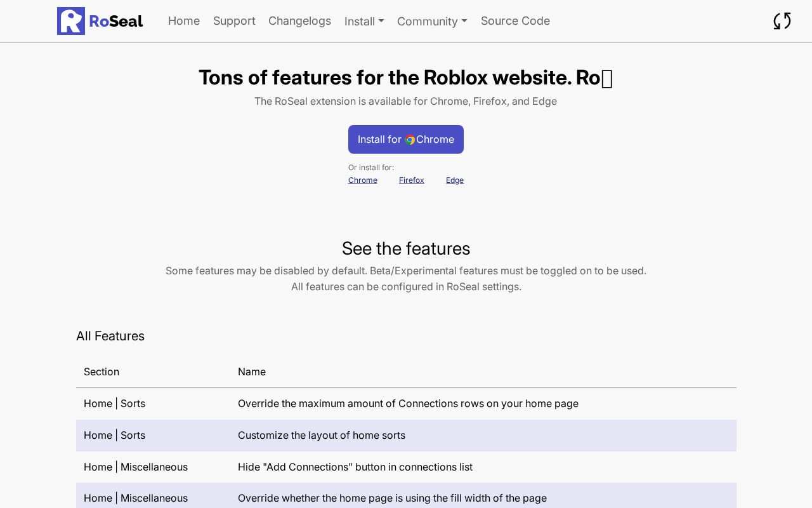Go to the Changelogs page

299,21
